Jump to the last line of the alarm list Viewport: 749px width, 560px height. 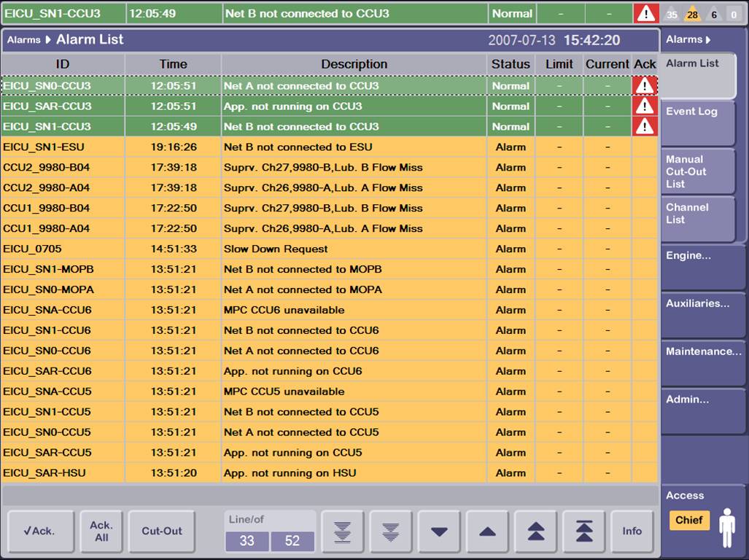pos(342,532)
